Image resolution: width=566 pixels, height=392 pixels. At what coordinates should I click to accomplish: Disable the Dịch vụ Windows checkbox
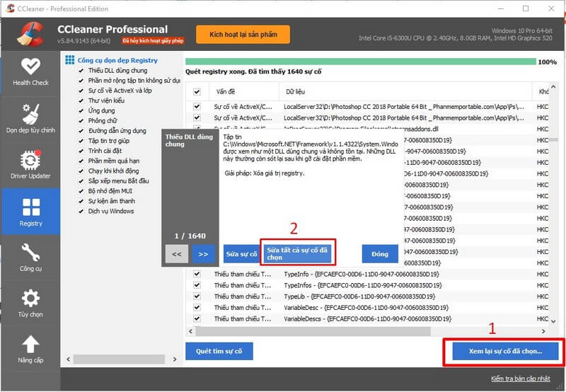[81, 211]
